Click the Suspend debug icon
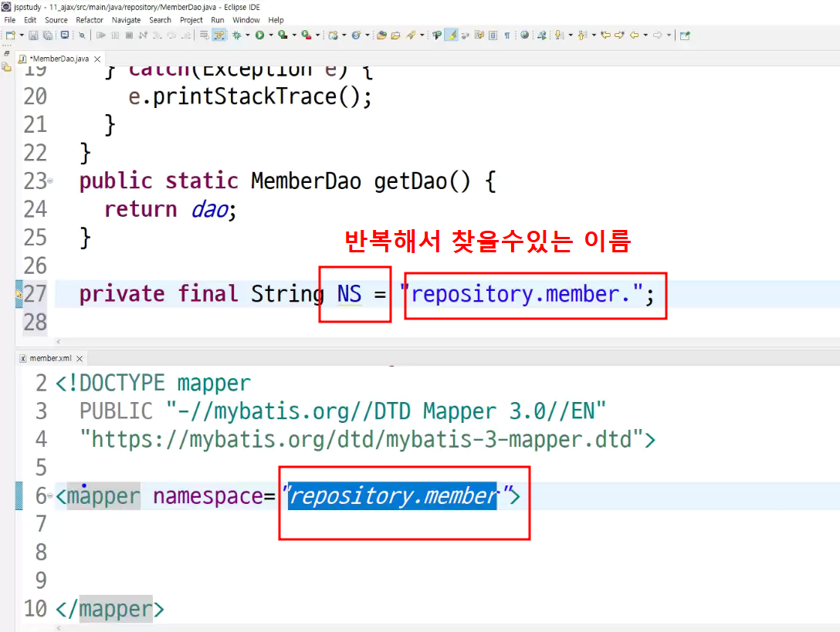The image size is (840, 632). point(115,35)
